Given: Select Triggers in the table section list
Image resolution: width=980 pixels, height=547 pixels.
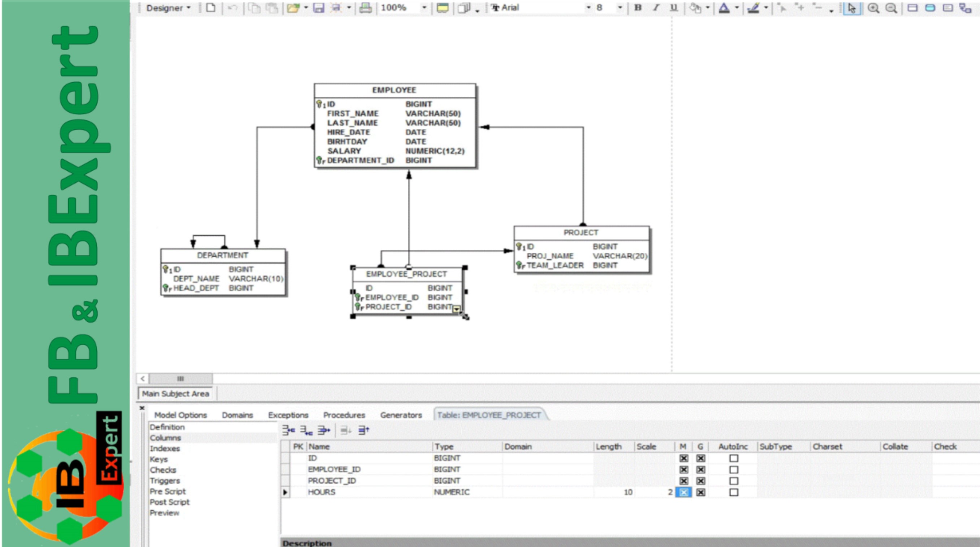Looking at the screenshot, I should (x=165, y=481).
